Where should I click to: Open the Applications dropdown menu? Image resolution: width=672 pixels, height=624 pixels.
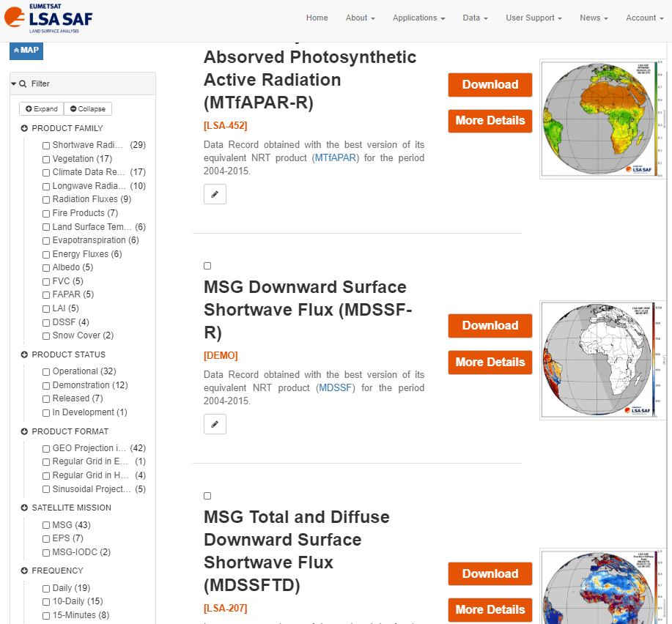418,18
